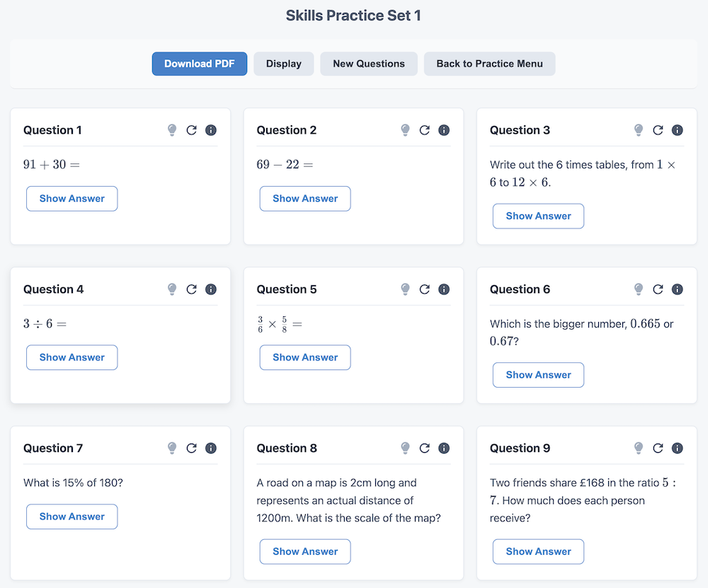
Task: Expand the answer for Question 8 map scale
Action: coord(305,552)
